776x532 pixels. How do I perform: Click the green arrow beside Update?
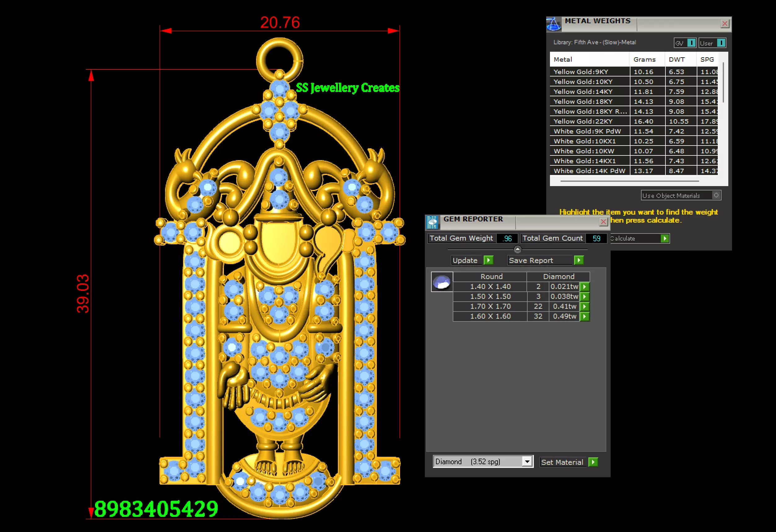pyautogui.click(x=489, y=260)
